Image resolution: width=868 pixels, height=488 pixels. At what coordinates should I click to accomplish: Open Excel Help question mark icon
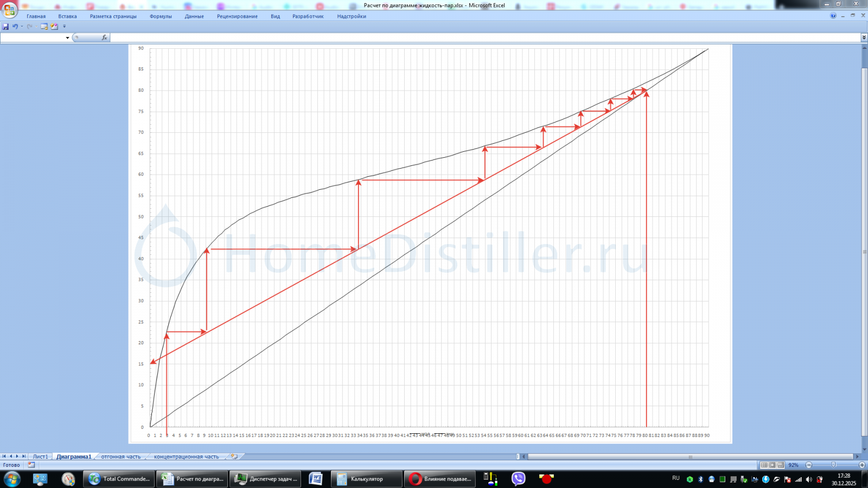coord(833,16)
